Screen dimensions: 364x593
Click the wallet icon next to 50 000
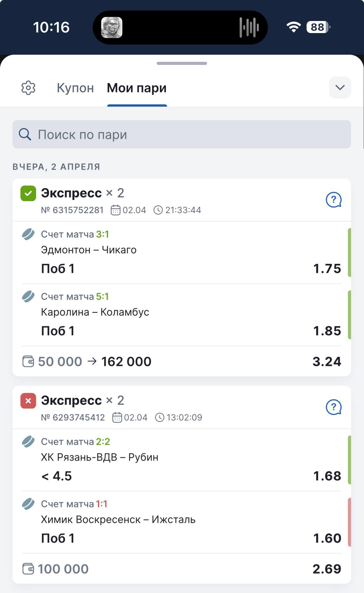point(28,362)
